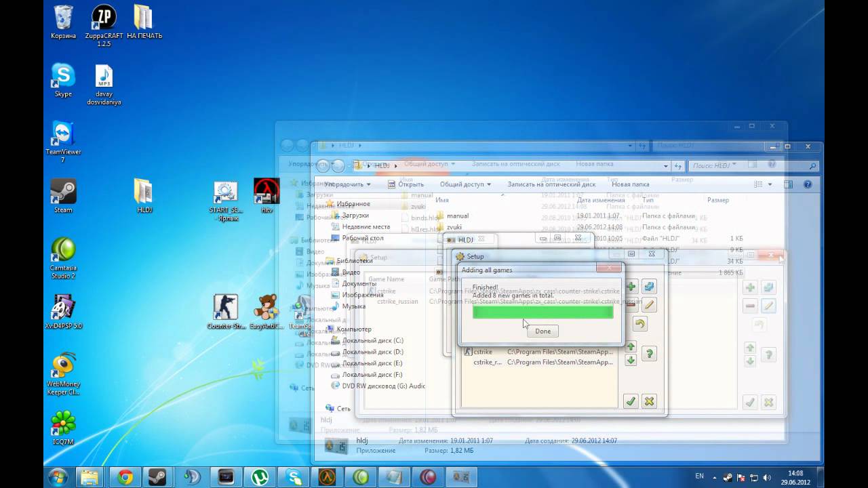Click uTorrent in the taskbar
Image resolution: width=868 pixels, height=488 pixels.
pyautogui.click(x=260, y=477)
